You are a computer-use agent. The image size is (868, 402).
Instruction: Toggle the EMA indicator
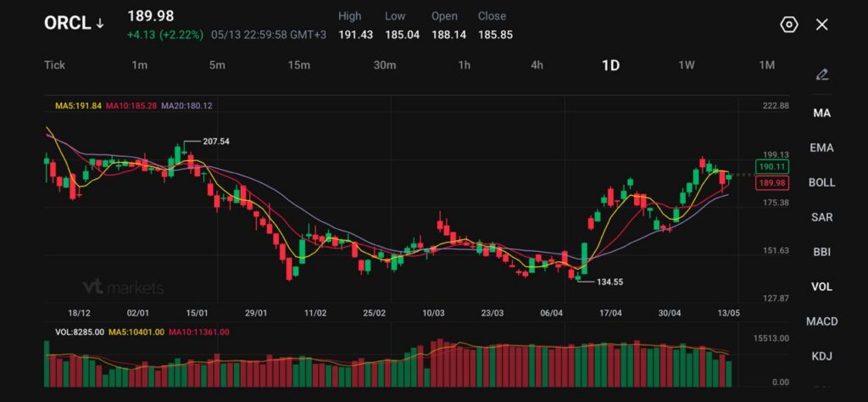click(x=822, y=148)
